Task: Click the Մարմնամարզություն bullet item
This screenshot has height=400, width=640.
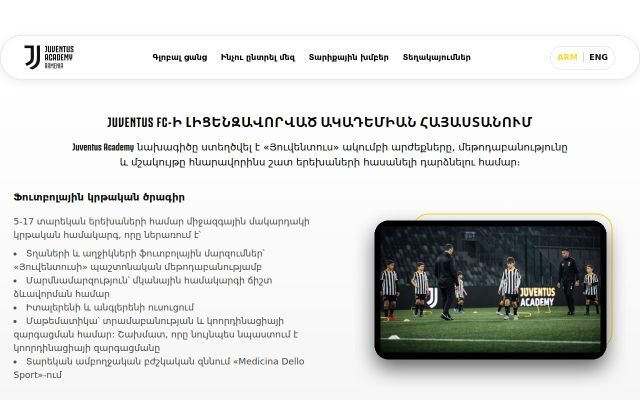Action: [143, 287]
